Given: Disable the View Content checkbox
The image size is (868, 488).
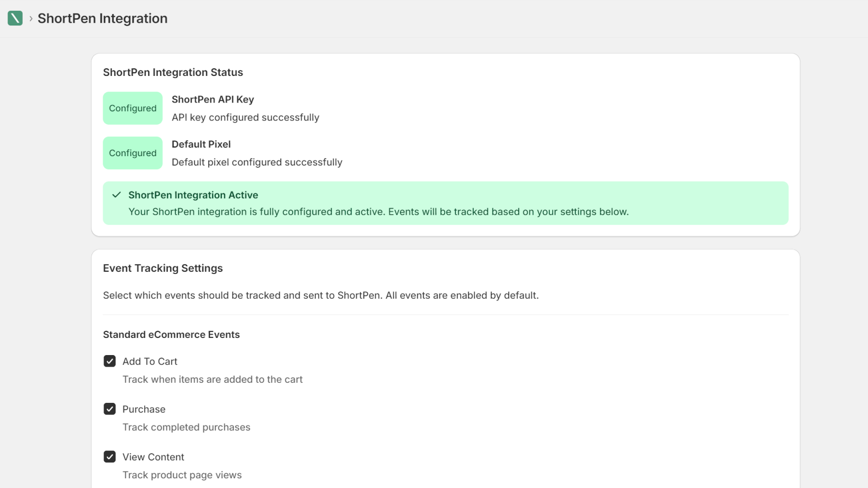Looking at the screenshot, I should 110,457.
